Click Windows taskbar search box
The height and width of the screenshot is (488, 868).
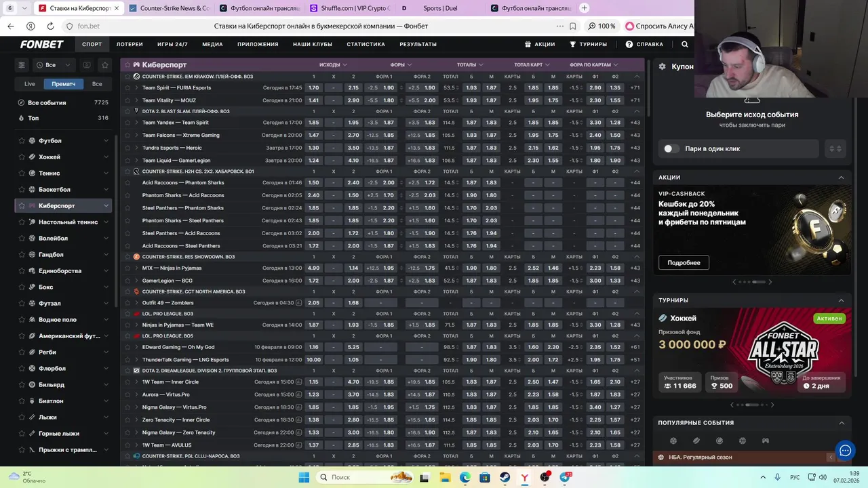coord(364,477)
